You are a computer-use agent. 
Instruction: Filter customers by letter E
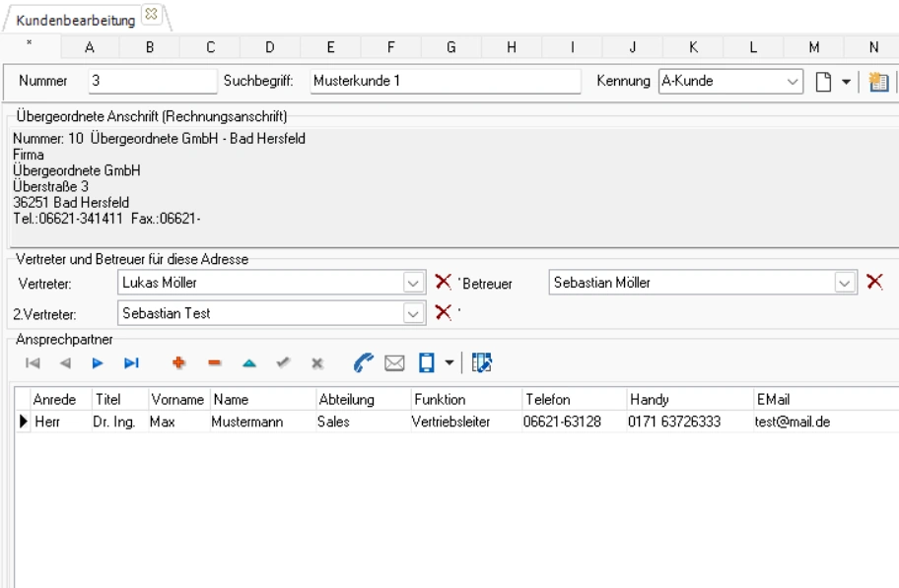click(331, 47)
